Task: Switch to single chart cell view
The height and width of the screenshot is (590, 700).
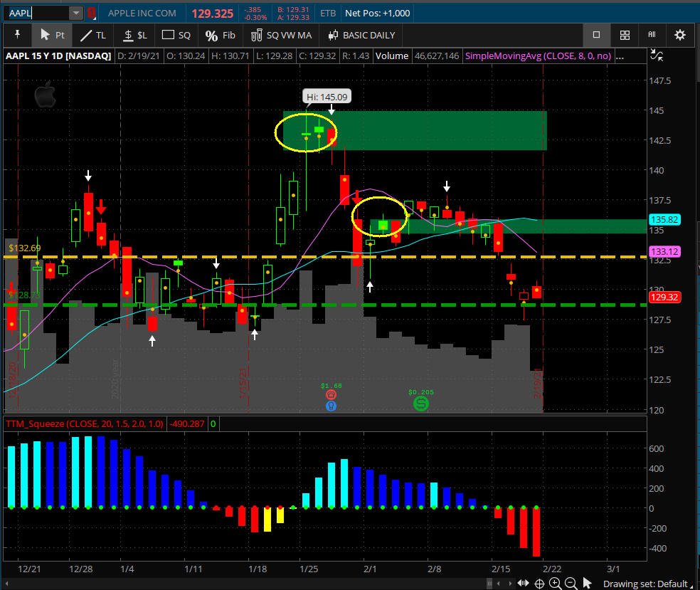Action: click(596, 35)
